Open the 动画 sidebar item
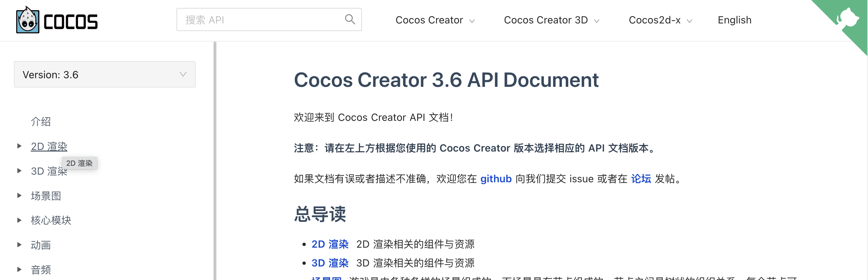Screen dimensions: 868x280 pyautogui.click(x=41, y=245)
